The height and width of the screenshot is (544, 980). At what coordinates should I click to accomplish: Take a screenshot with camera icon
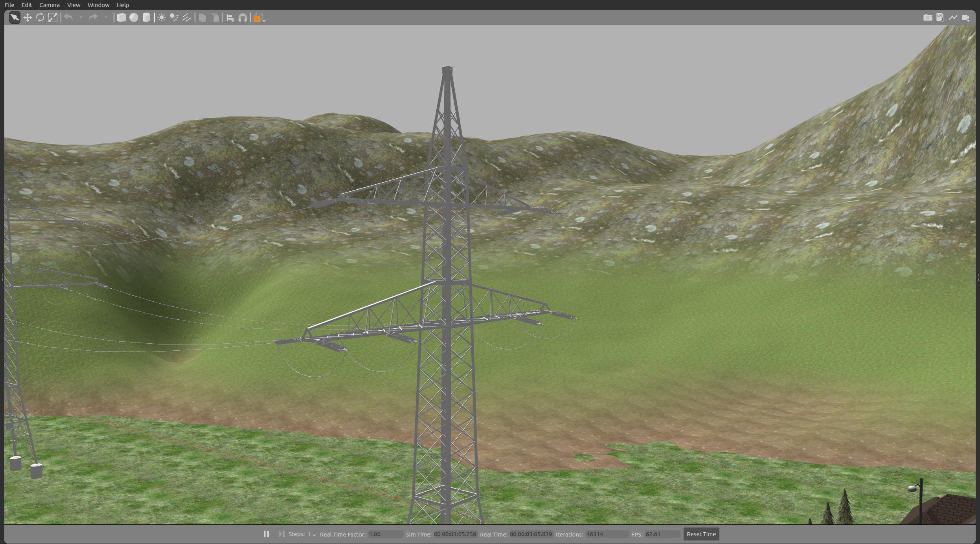928,18
